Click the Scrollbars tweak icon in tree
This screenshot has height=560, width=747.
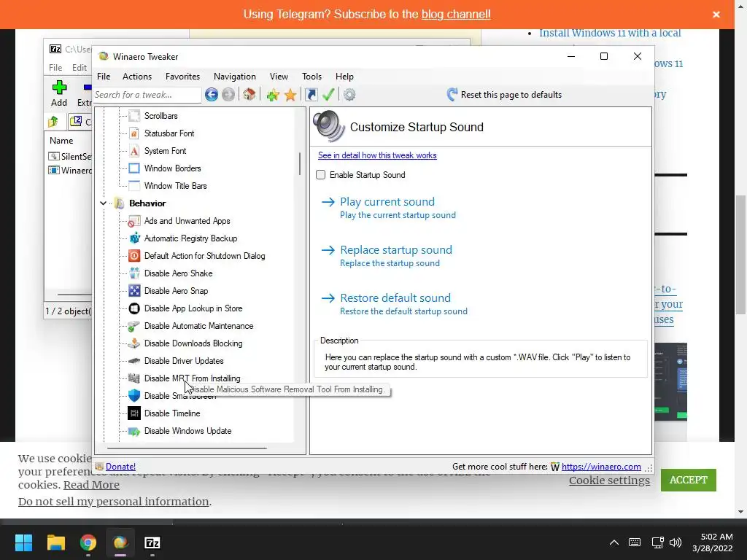(x=134, y=116)
